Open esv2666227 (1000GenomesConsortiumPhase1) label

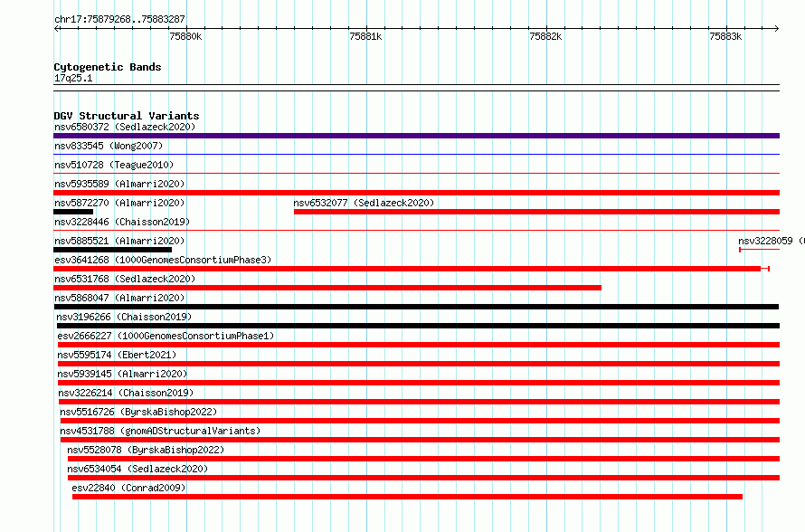coord(166,336)
